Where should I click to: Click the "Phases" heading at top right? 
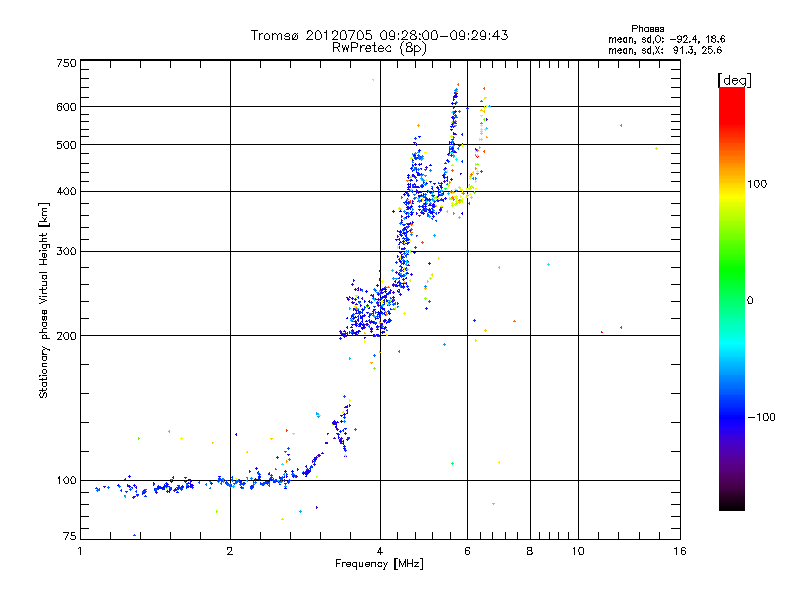pyautogui.click(x=647, y=29)
